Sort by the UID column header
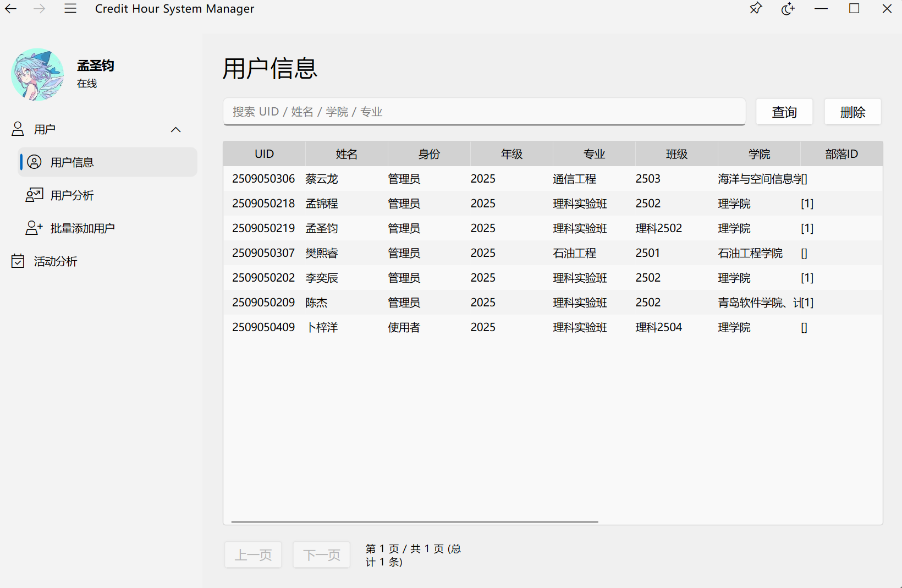The height and width of the screenshot is (588, 902). pyautogui.click(x=264, y=154)
